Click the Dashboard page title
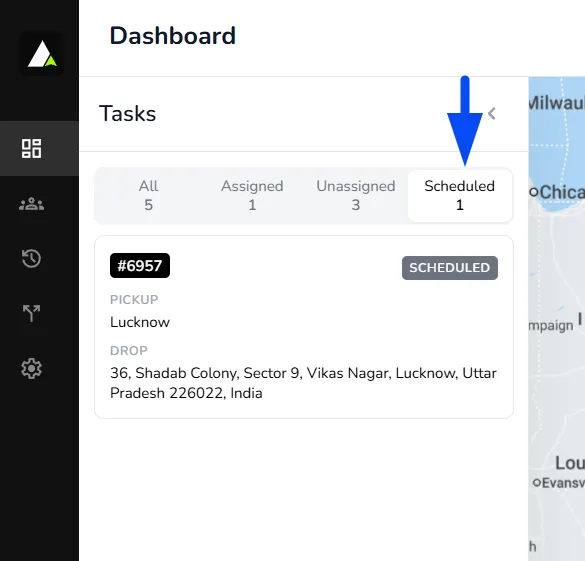 point(172,36)
